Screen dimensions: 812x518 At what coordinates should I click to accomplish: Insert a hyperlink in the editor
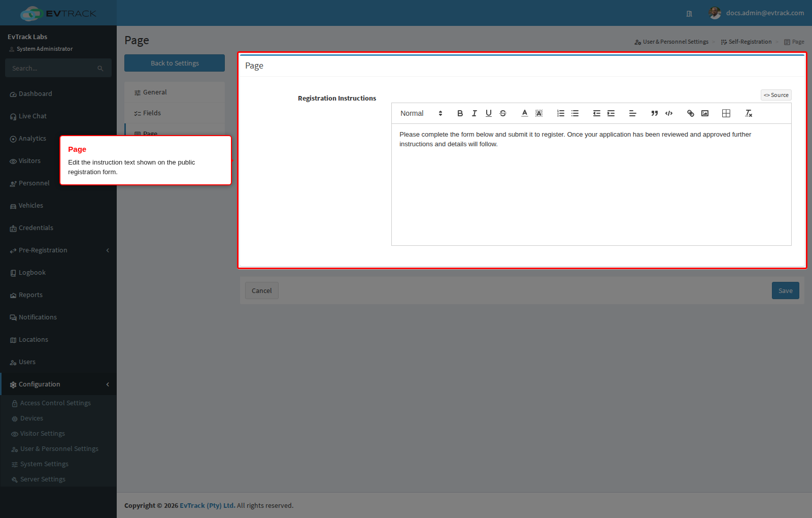[690, 113]
